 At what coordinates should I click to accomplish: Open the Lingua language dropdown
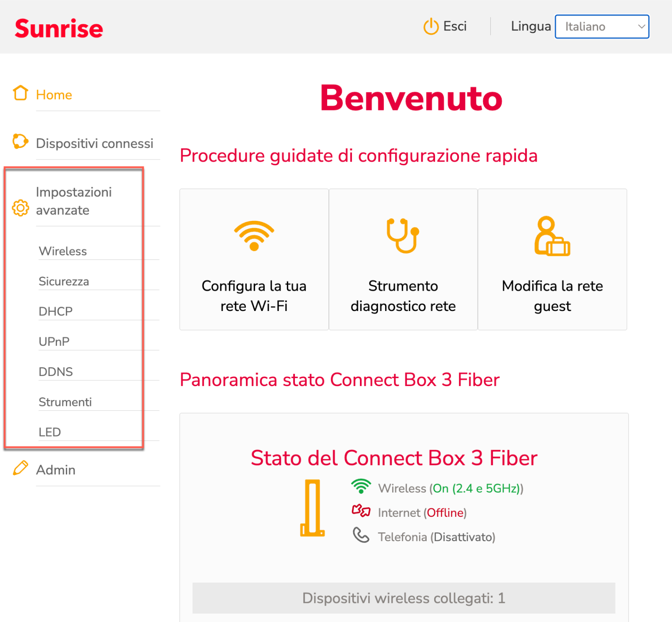click(602, 27)
